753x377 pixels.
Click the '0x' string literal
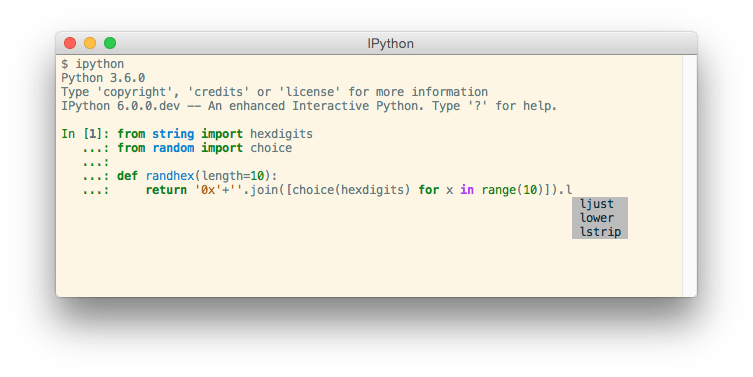tap(208, 190)
